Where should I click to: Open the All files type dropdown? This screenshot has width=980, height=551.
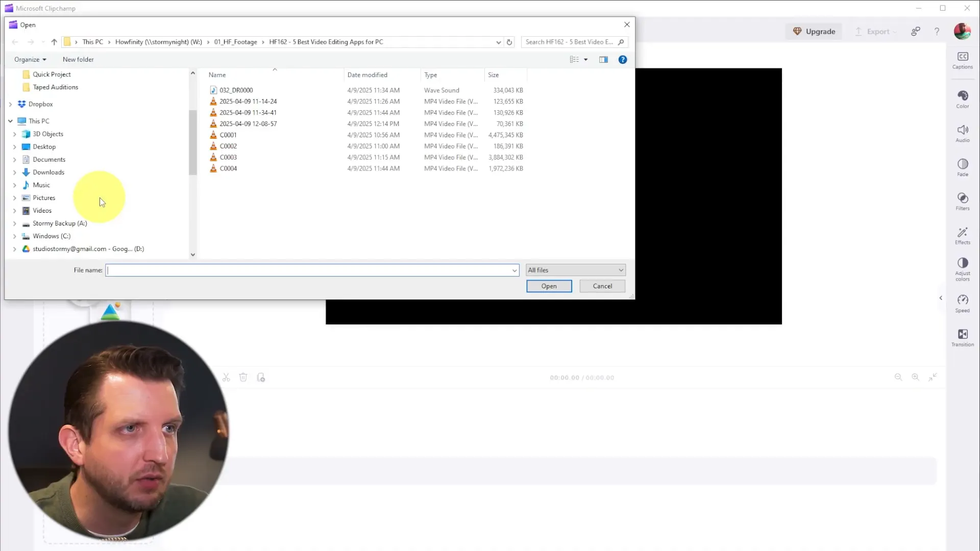(576, 270)
